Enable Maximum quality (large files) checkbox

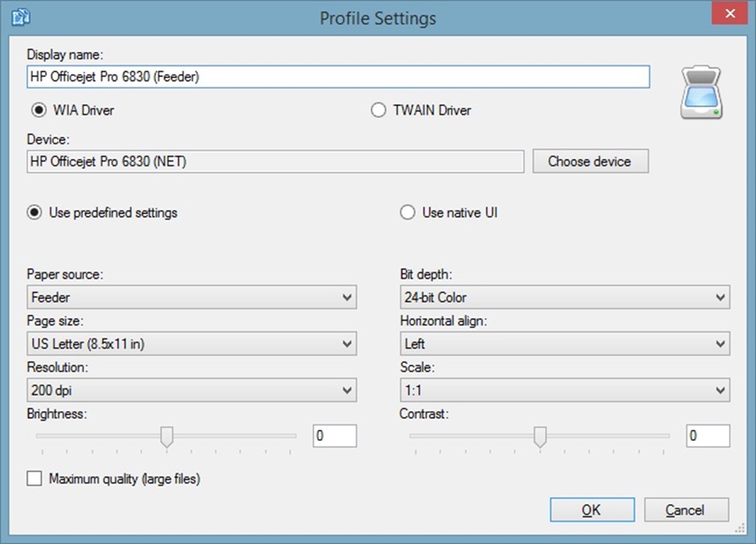pyautogui.click(x=34, y=479)
